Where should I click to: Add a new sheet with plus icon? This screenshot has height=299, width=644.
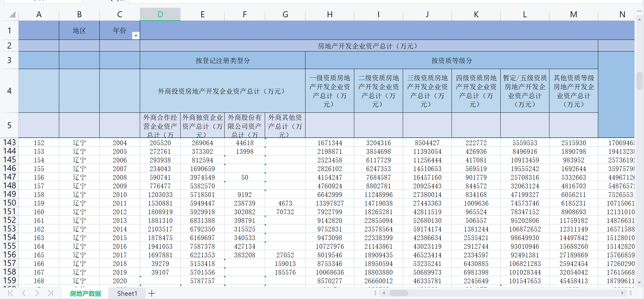tap(152, 293)
